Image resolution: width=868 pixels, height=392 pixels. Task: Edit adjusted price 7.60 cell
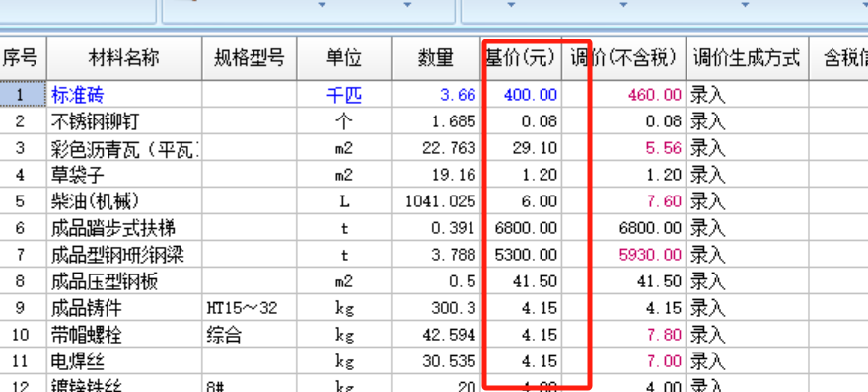point(624,200)
